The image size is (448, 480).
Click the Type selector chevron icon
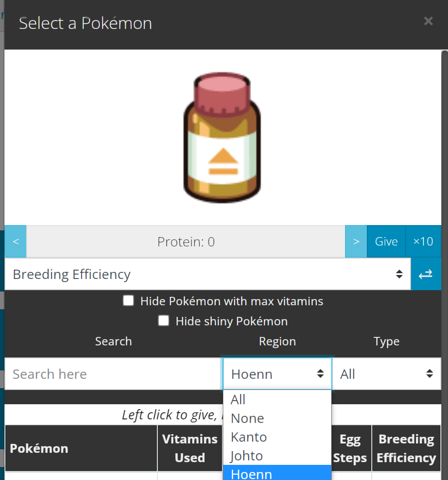click(429, 373)
